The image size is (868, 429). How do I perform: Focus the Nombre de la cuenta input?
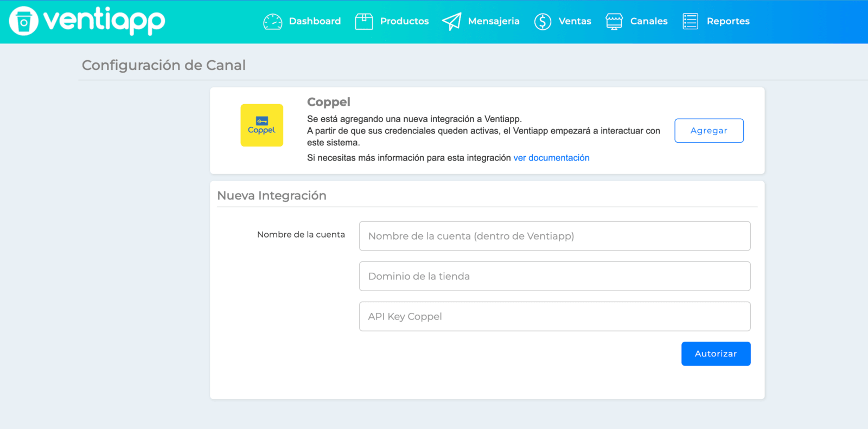click(554, 236)
